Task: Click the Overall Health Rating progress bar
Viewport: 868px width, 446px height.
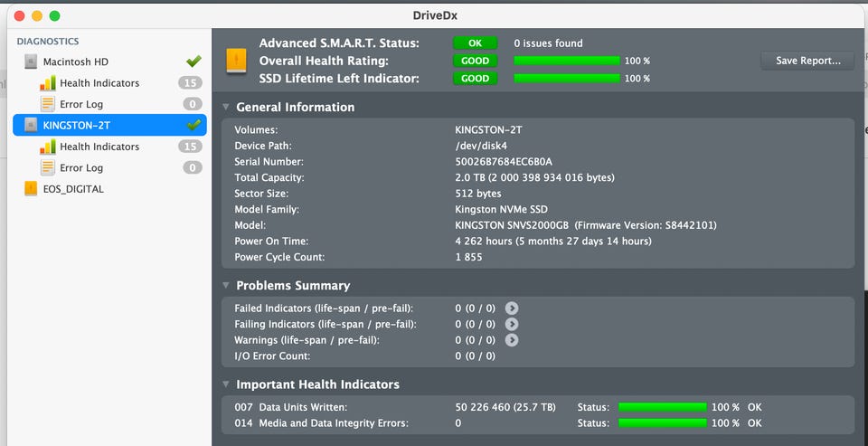Action: coord(566,61)
